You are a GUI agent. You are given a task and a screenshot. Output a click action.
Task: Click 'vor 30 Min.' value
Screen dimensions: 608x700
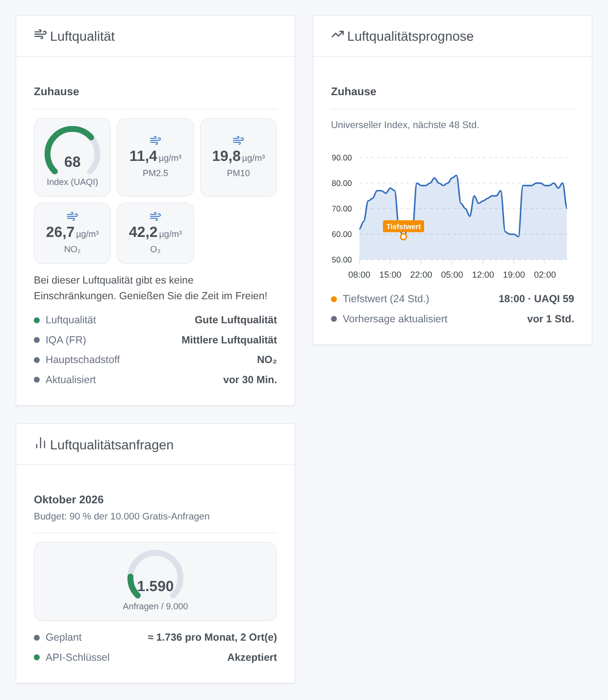pyautogui.click(x=250, y=380)
